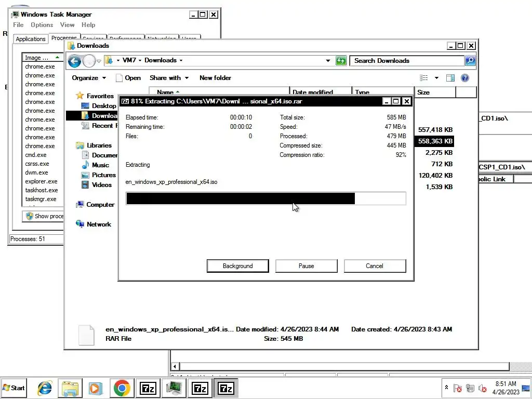Image resolution: width=532 pixels, height=399 pixels.
Task: Sort by Name column header
Action: click(x=219, y=92)
